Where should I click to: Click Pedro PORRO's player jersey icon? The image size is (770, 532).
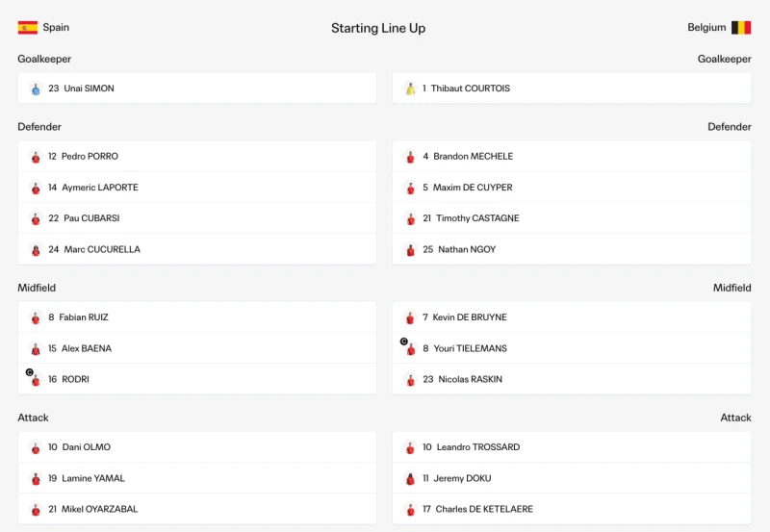pos(36,157)
